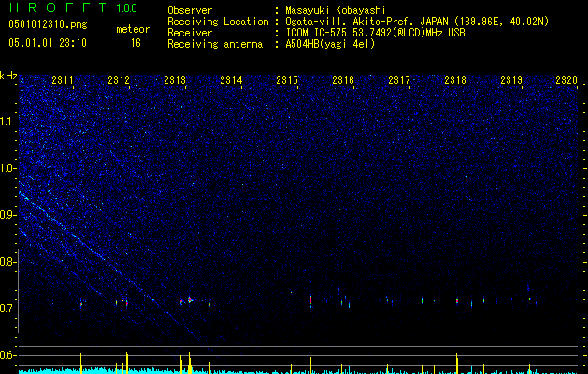Screen dimensions: 588x374
Task: Select the filename 0501012310.png
Action: [x=48, y=24]
